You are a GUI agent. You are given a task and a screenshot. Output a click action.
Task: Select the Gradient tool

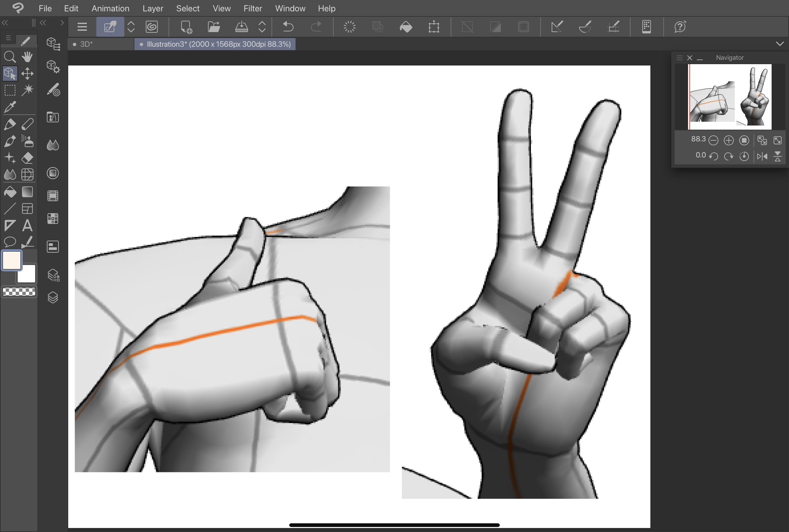(x=27, y=192)
